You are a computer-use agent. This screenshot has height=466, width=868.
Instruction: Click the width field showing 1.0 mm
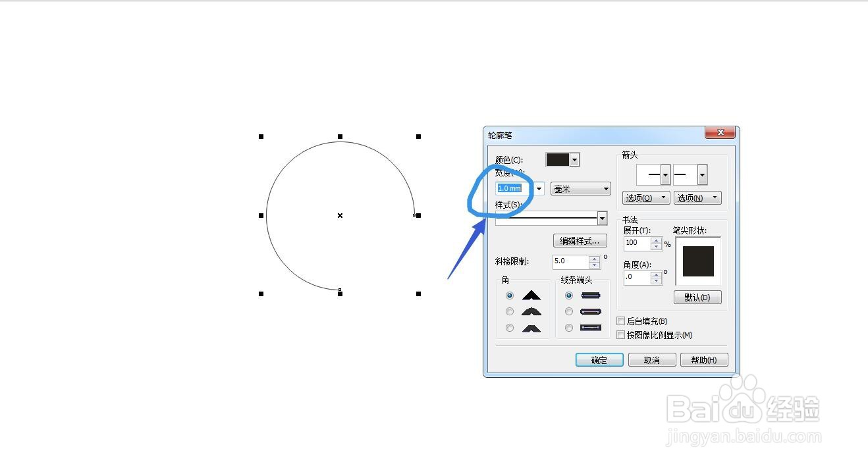[x=510, y=188]
